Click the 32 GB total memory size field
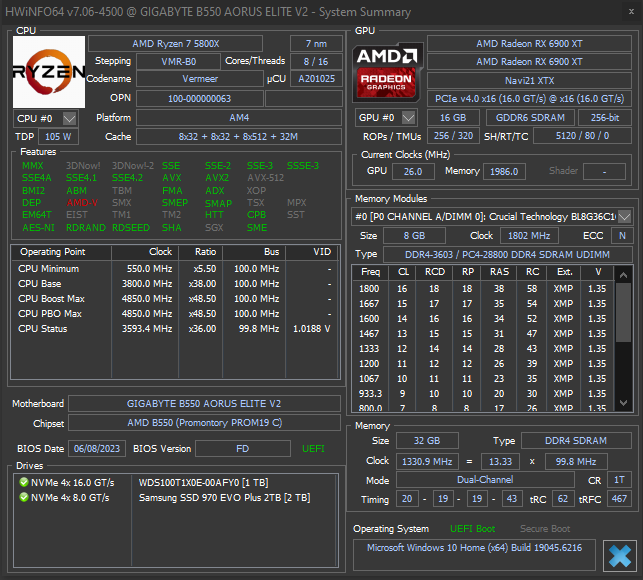 [427, 441]
